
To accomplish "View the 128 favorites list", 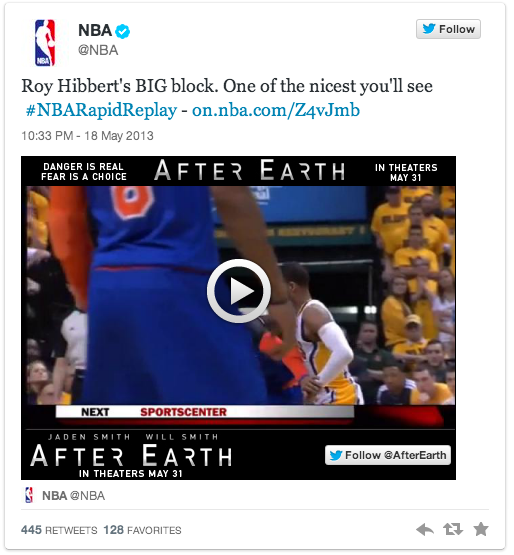I will pos(142,530).
